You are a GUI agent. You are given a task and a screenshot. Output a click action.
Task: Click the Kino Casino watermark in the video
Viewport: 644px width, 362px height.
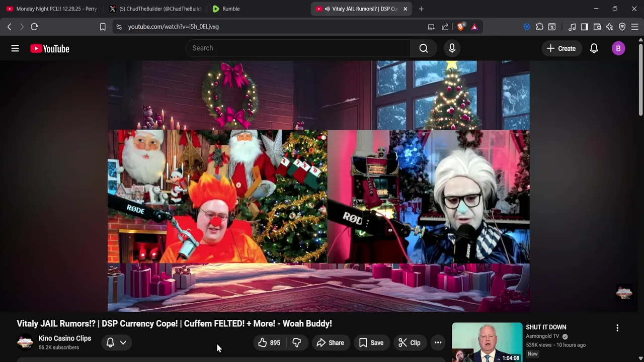click(624, 293)
